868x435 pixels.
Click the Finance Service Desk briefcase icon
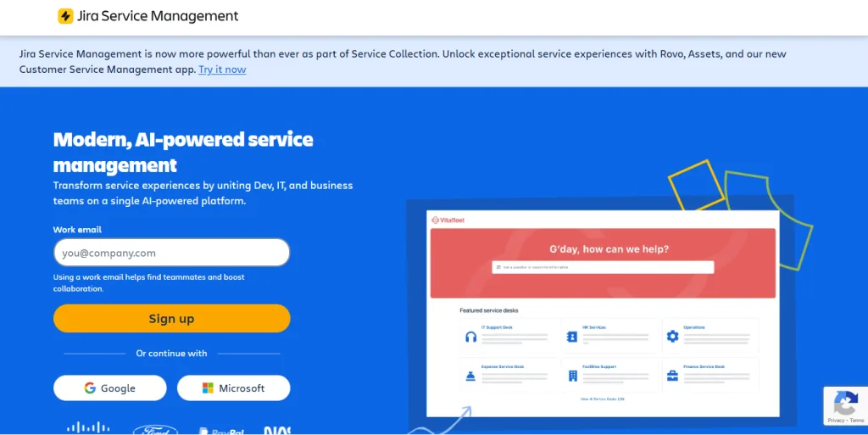click(672, 376)
